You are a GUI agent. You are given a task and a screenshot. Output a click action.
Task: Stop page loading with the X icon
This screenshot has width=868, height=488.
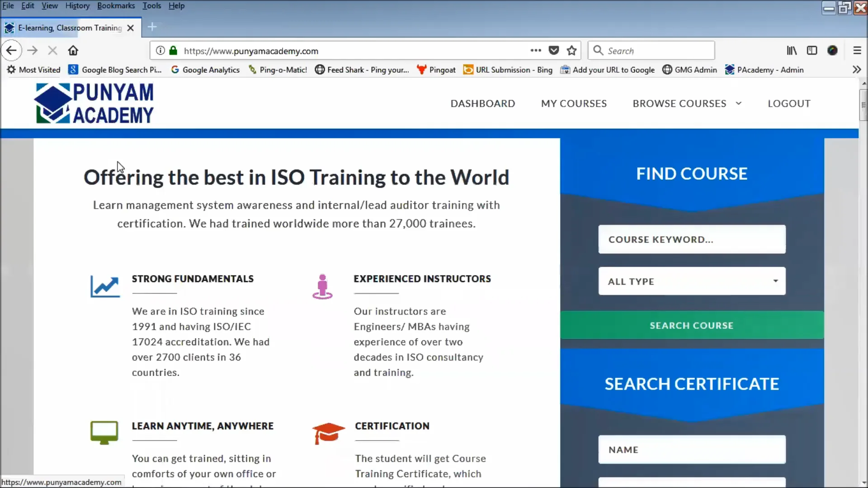(52, 50)
